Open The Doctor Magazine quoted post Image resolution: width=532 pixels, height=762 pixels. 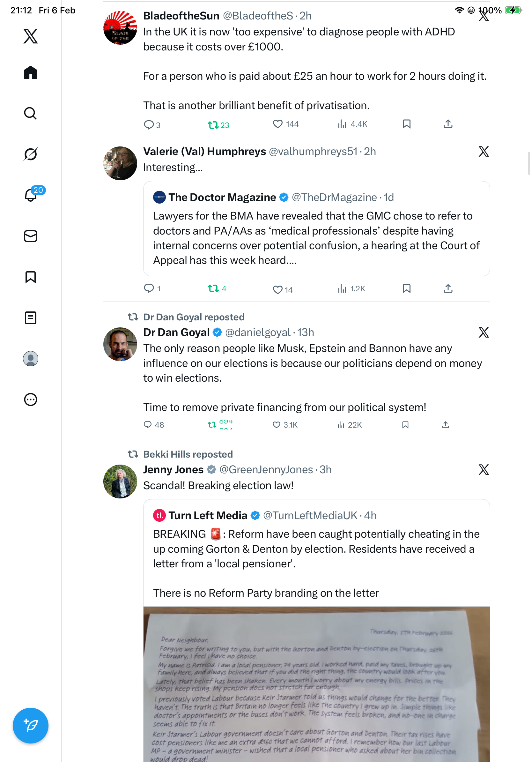(316, 228)
